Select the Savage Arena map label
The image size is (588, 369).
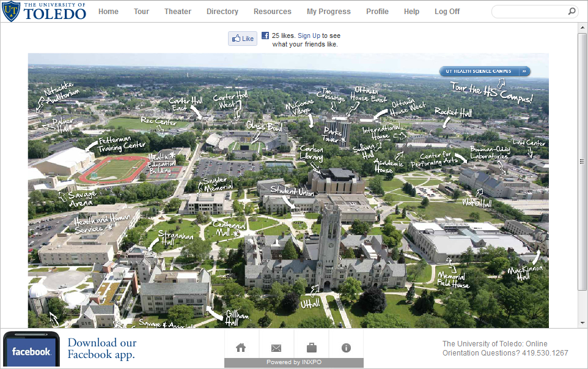(82, 199)
